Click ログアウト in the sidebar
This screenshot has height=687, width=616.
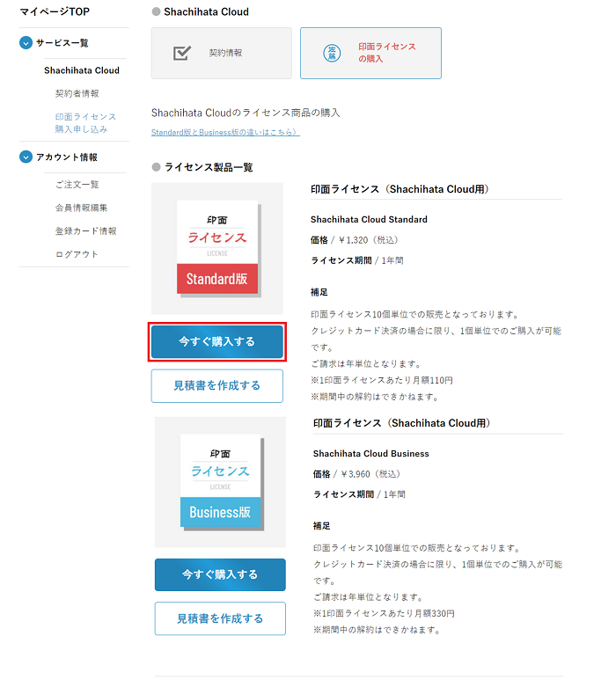point(77,254)
